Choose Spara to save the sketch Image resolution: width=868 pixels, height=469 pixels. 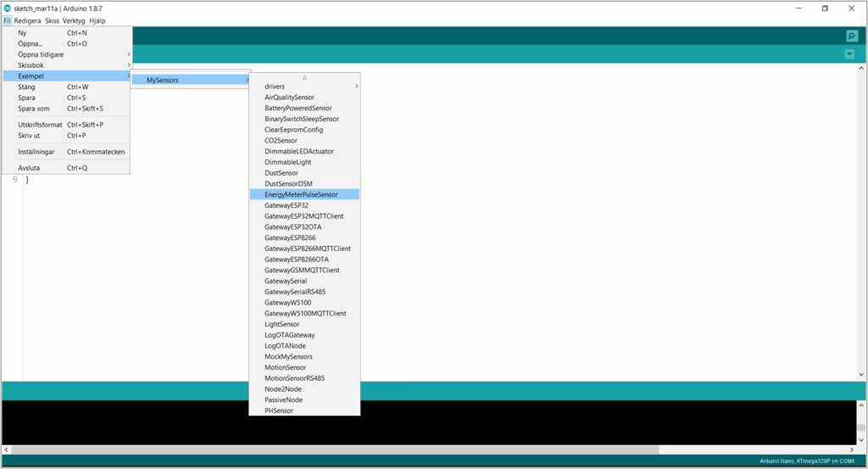tap(66, 98)
